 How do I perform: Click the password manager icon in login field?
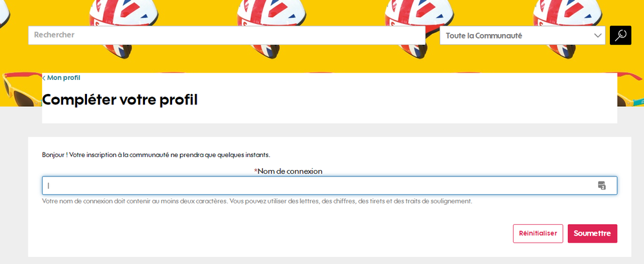point(601,185)
